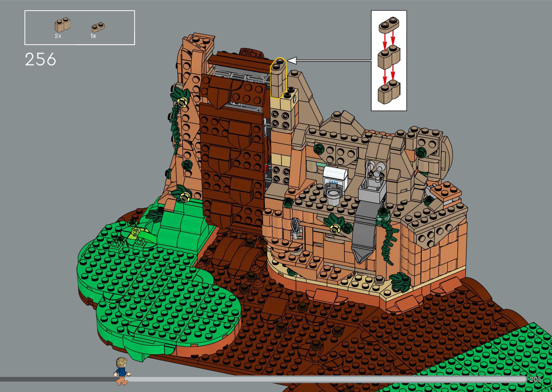Click the bottom brick in the callout box
This screenshot has height=392, width=552.
tap(389, 93)
